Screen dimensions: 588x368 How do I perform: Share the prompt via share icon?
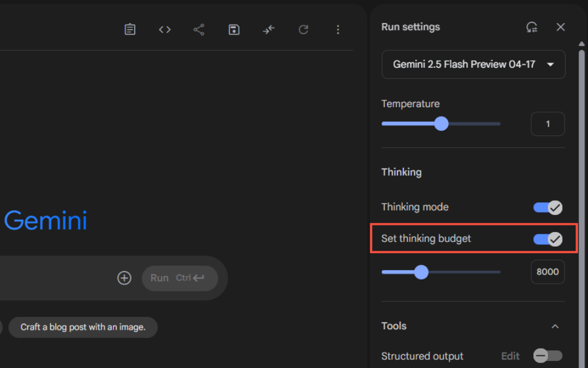[199, 29]
